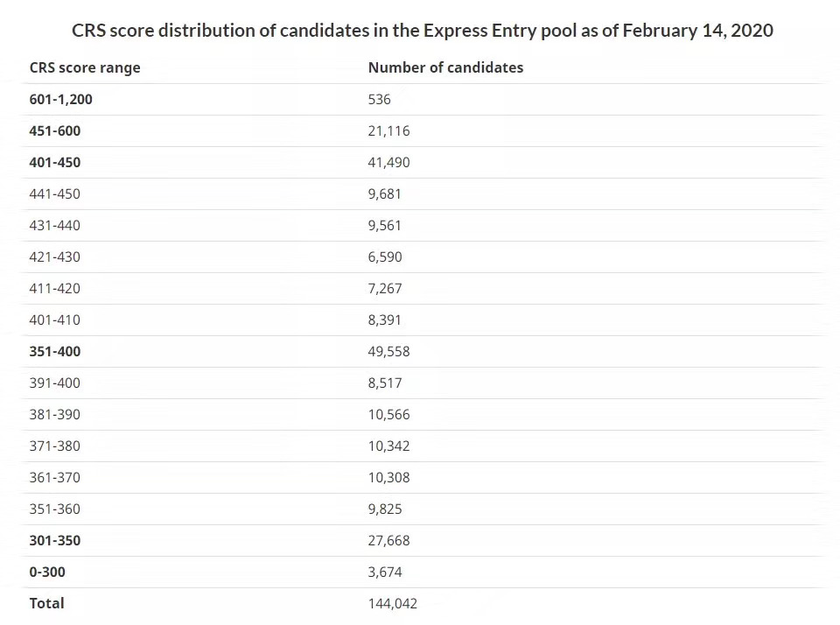
Task: Click the 361-370 range label
Action: click(54, 478)
